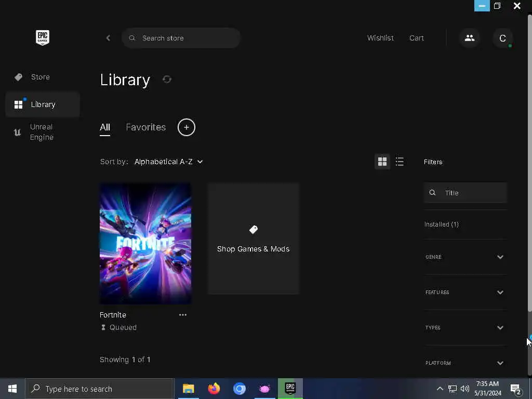Open the Epic Games logo home
Viewport: 532px width, 399px height.
click(x=43, y=37)
